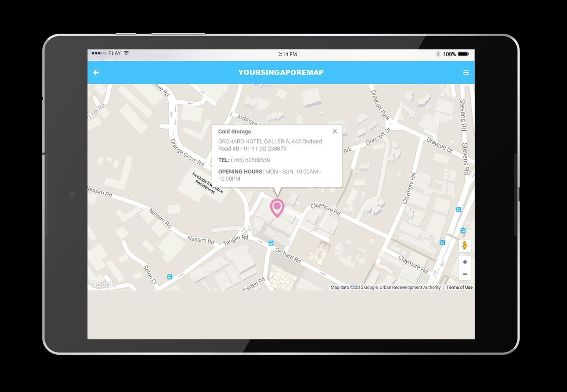
Task: Tap the bus stop icon near Seton Cl
Action: 170,277
